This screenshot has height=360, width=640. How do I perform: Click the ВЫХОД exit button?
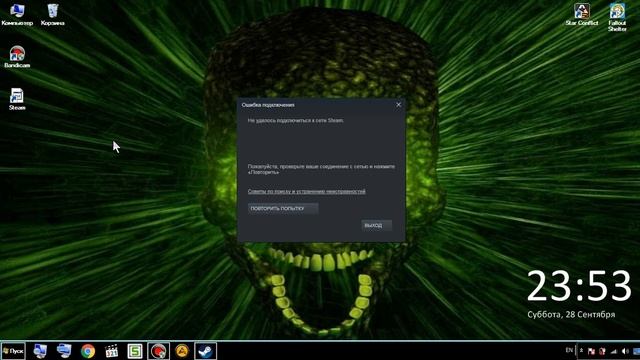point(376,225)
